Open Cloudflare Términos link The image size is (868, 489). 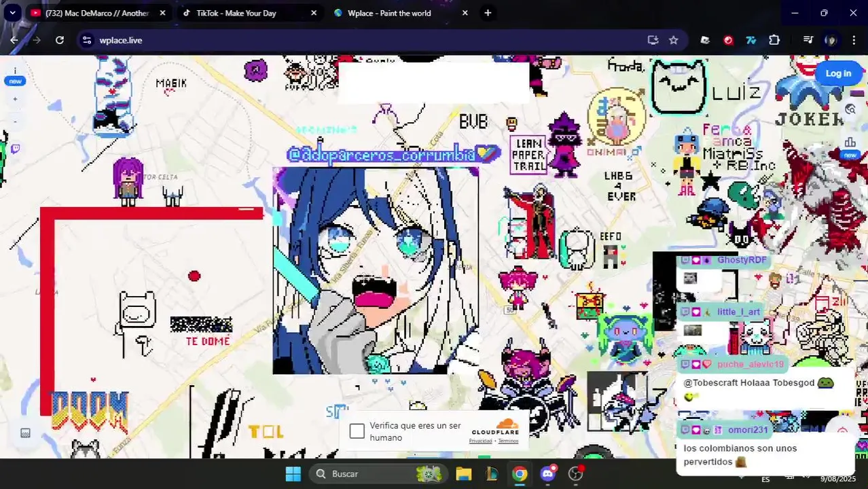click(x=508, y=441)
